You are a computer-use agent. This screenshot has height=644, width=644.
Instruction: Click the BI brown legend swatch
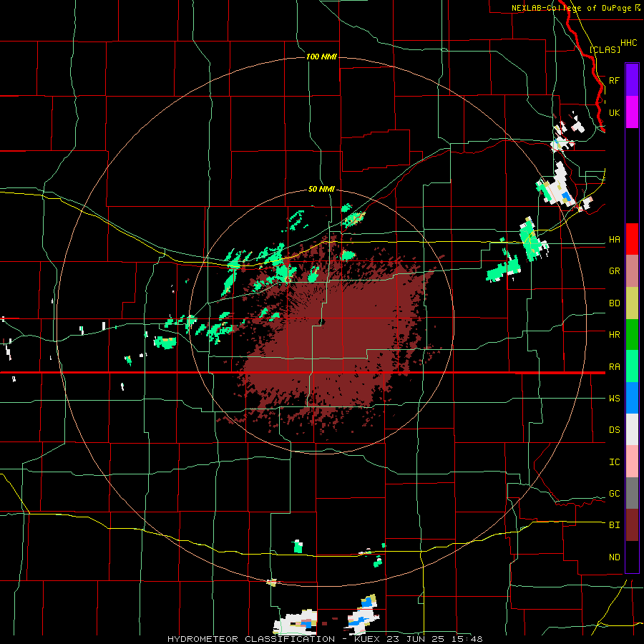pyautogui.click(x=632, y=525)
